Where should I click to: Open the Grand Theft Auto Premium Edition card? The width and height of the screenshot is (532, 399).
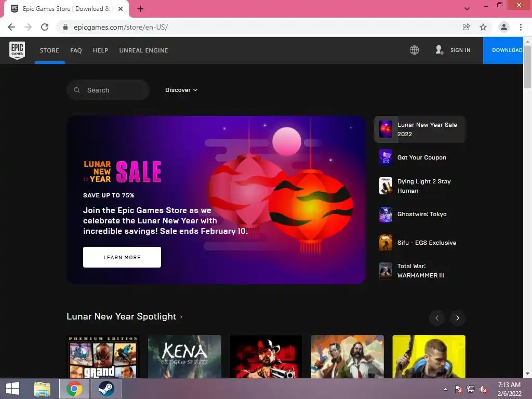click(x=103, y=356)
